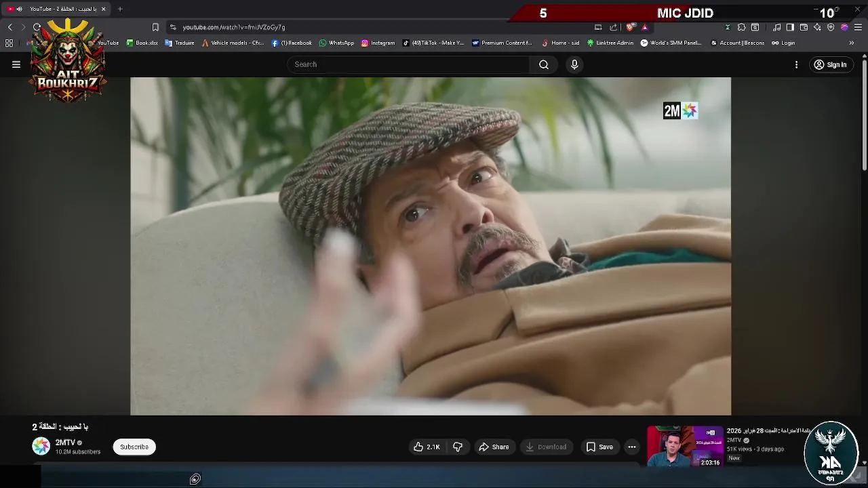Mute the tab via speaker icon
868x488 pixels.
tap(19, 9)
